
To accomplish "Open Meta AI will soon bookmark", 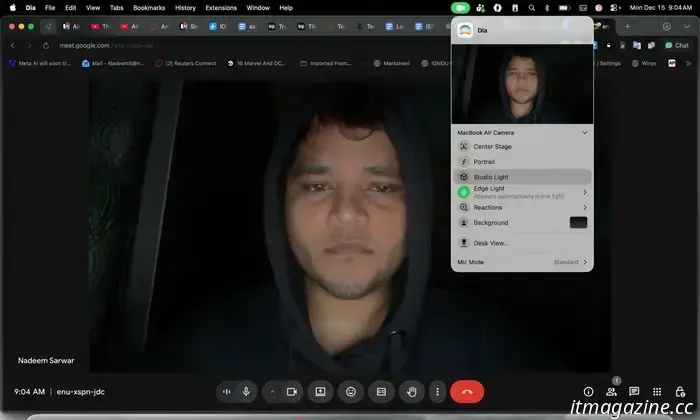I will tap(40, 63).
